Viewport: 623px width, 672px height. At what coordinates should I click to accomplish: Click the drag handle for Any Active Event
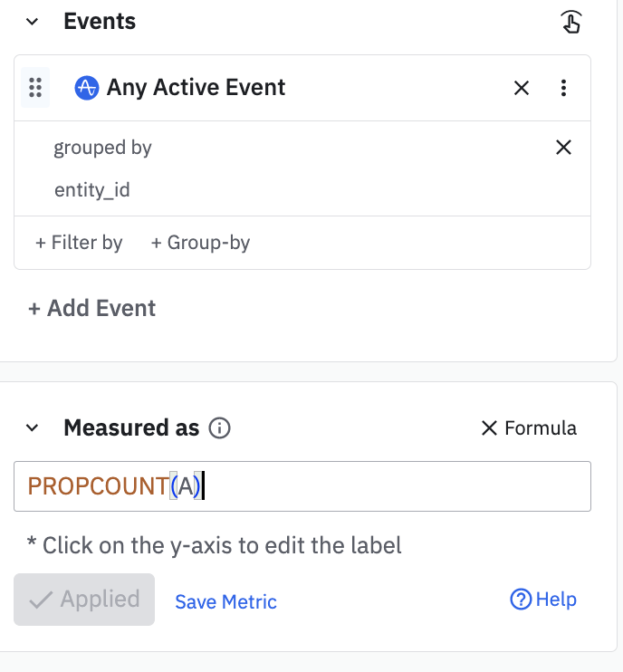coord(35,88)
